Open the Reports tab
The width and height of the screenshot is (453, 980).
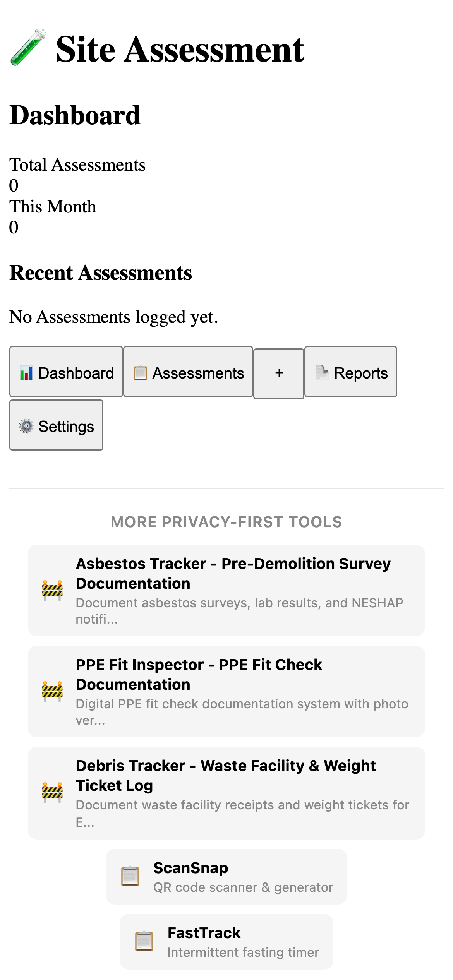pos(350,373)
